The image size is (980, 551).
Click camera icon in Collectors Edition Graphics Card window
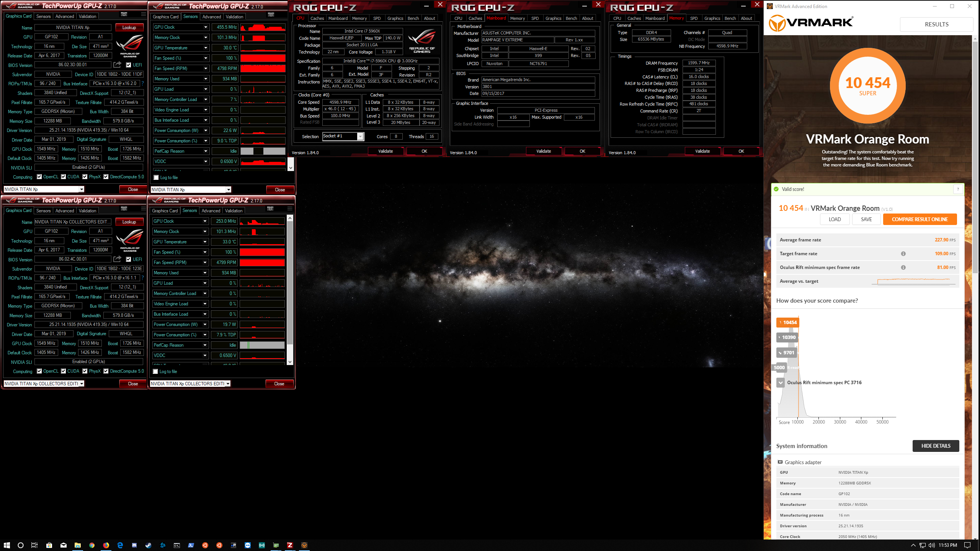(x=124, y=209)
